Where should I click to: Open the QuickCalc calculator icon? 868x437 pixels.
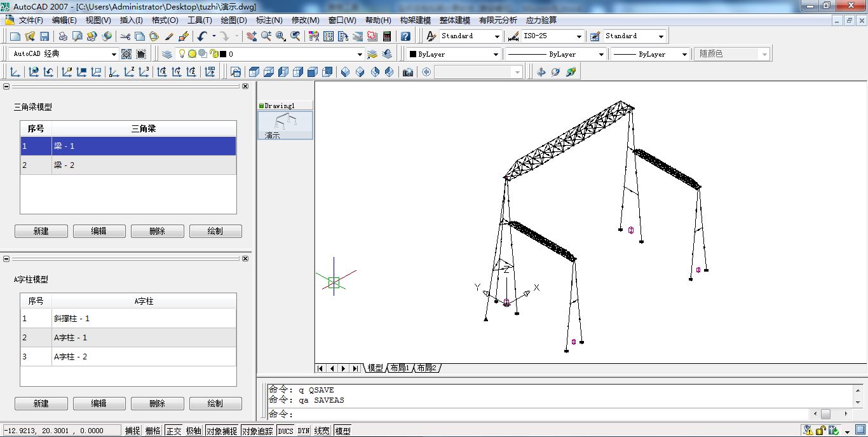(387, 36)
